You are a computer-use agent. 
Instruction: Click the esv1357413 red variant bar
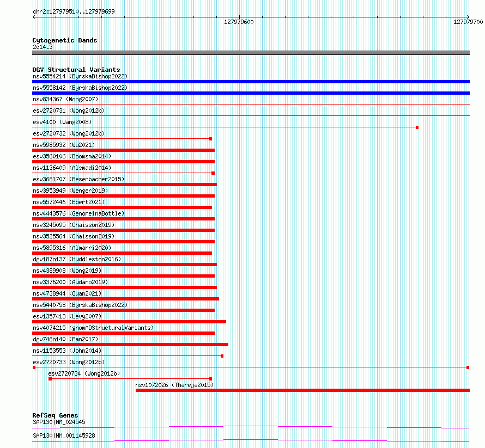click(129, 322)
